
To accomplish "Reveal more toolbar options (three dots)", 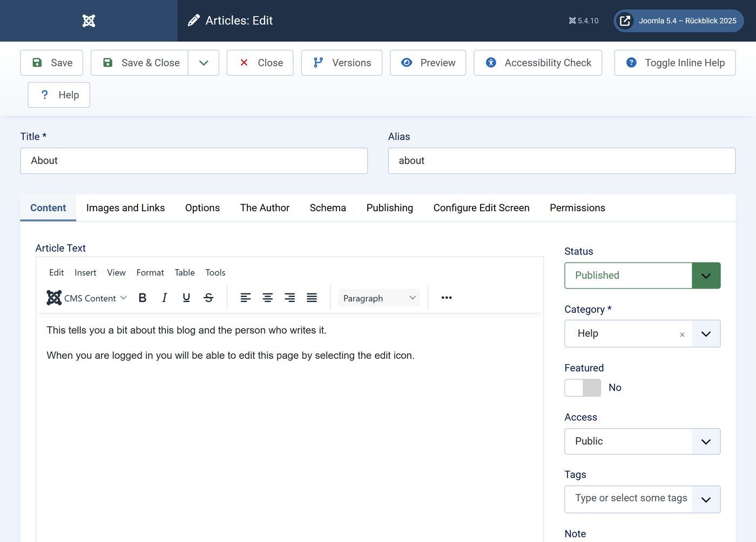I will pos(447,298).
